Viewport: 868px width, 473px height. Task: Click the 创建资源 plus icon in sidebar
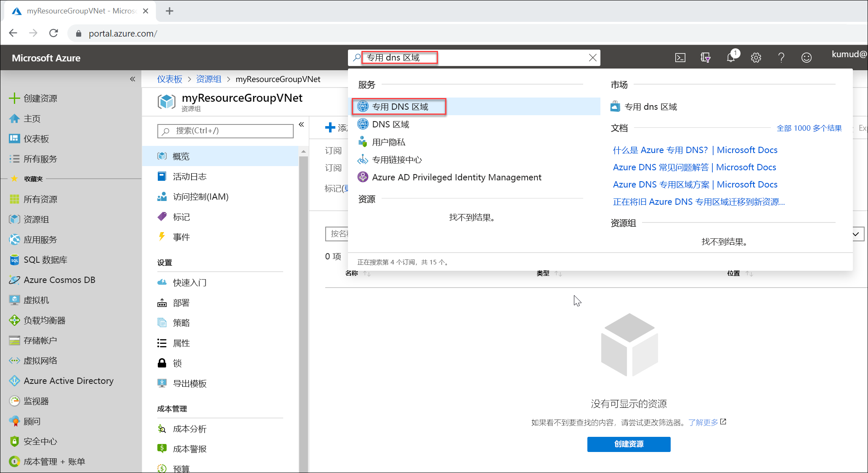pyautogui.click(x=15, y=97)
